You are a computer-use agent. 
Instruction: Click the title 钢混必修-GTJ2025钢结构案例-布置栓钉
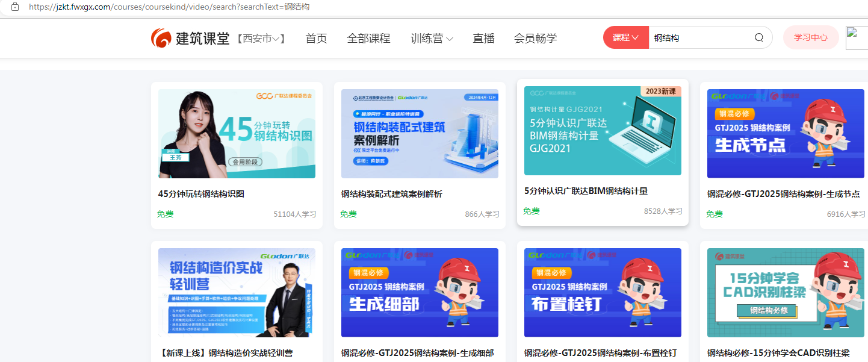600,353
